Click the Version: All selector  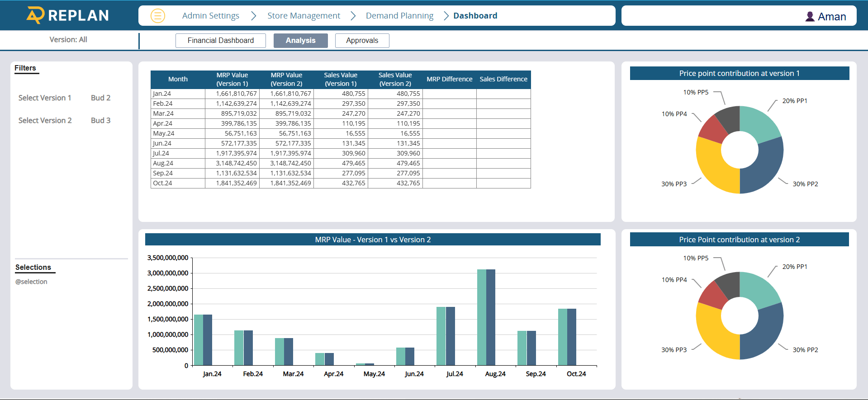click(68, 40)
